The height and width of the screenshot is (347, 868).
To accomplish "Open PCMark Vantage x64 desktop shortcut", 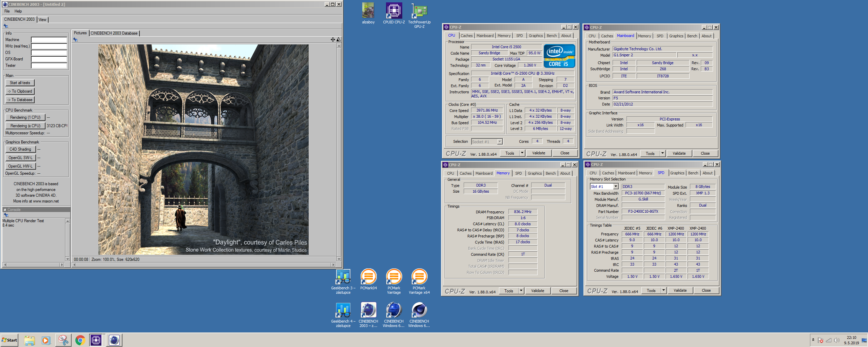I will tap(419, 282).
